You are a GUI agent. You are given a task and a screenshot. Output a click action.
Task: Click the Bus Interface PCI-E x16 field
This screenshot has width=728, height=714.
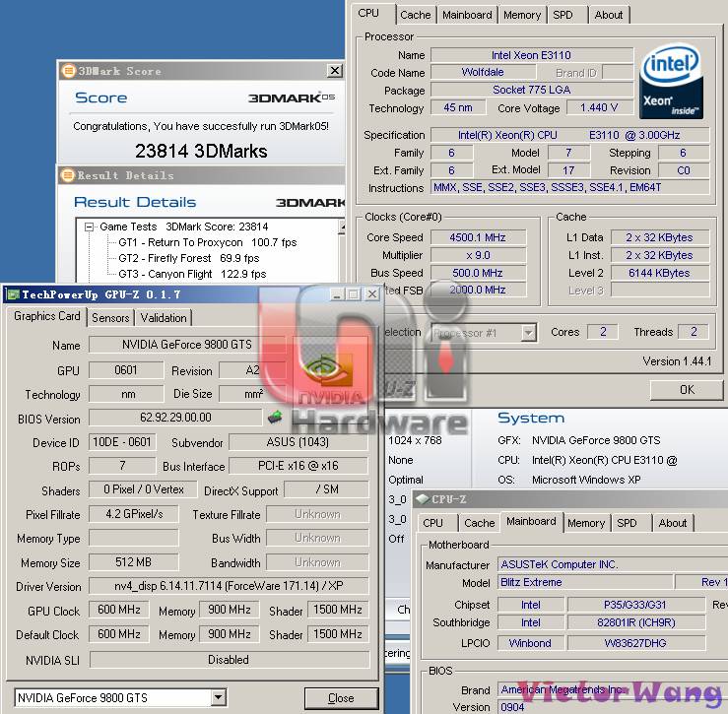tap(298, 466)
